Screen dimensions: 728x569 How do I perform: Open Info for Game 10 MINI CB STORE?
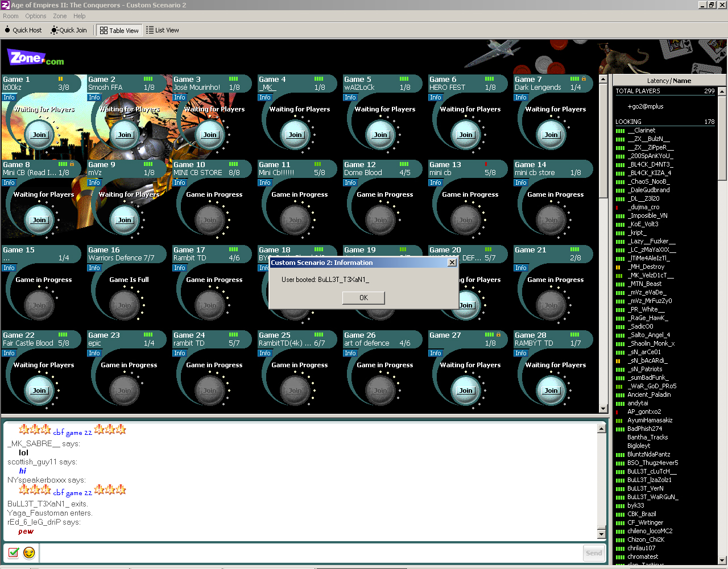pyautogui.click(x=180, y=182)
